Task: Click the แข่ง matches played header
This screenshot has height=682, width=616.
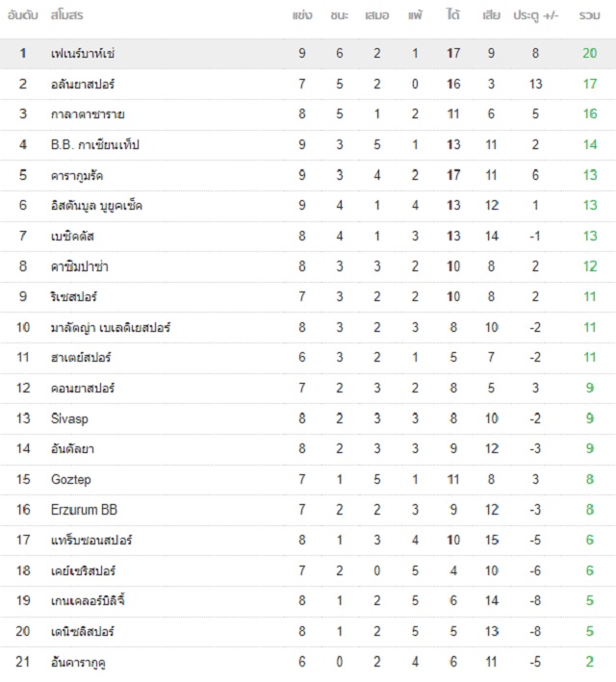Action: coord(302,15)
